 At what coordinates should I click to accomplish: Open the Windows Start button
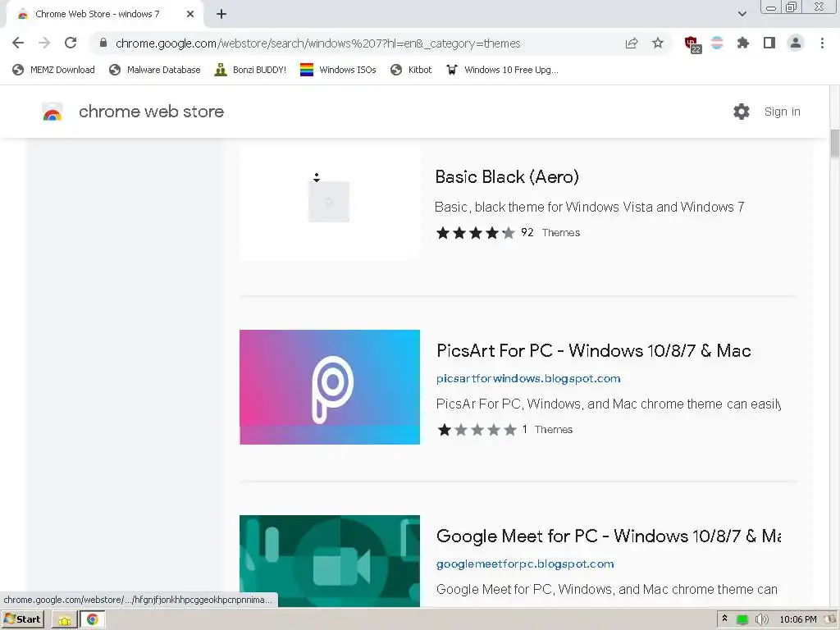22,619
